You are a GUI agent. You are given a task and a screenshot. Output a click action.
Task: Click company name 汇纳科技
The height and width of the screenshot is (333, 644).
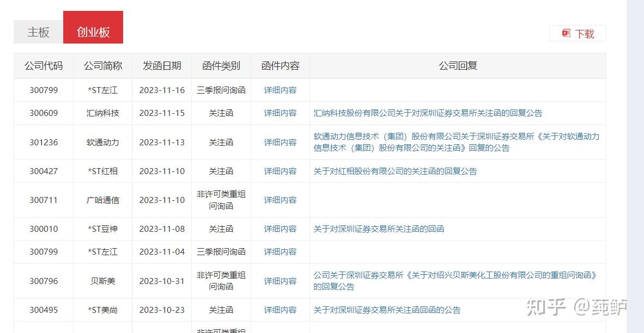point(102,113)
